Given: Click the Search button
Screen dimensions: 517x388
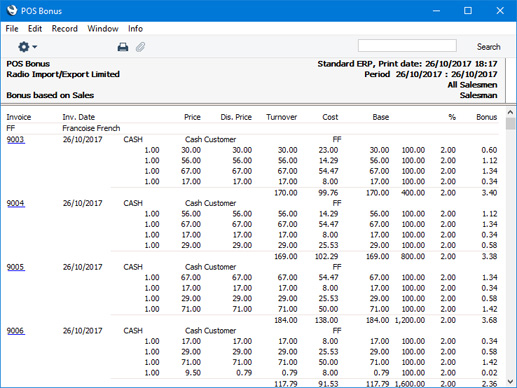Looking at the screenshot, I should click(488, 47).
